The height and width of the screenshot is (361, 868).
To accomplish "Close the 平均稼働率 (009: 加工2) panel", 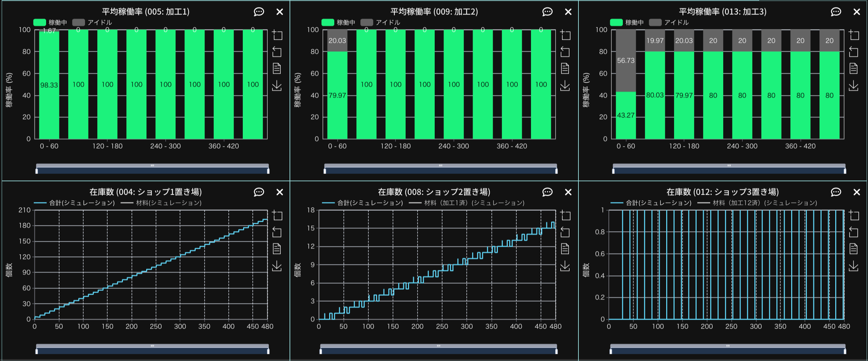I will (x=568, y=12).
